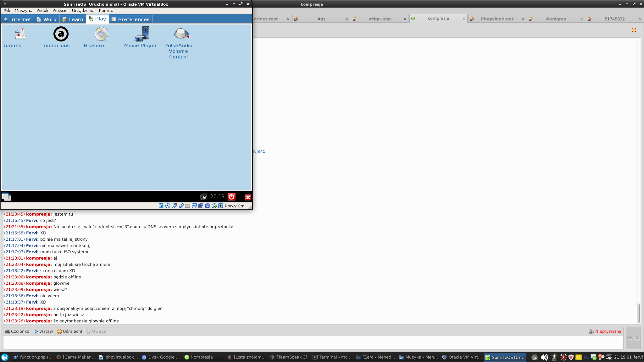The height and width of the screenshot is (362, 644).
Task: Open the Uśmiech! smiley picker
Action: coord(69,331)
